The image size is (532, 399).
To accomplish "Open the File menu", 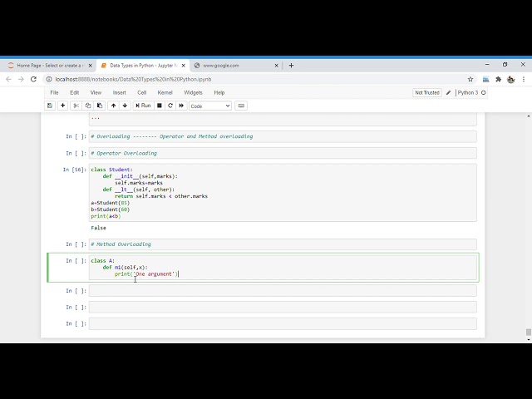I will (x=54, y=92).
